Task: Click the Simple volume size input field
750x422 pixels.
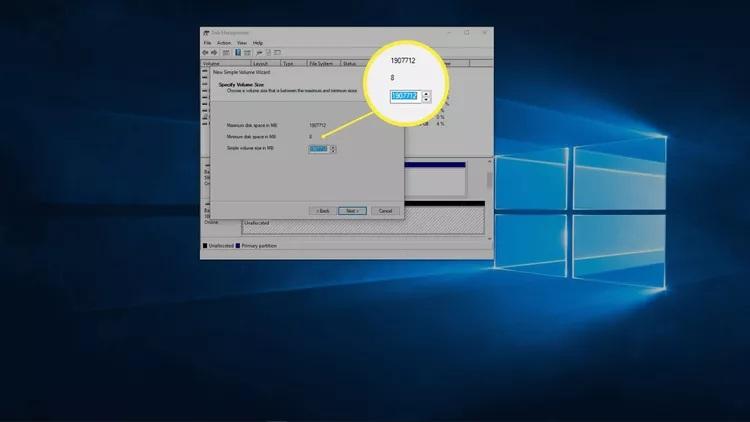Action: 318,149
